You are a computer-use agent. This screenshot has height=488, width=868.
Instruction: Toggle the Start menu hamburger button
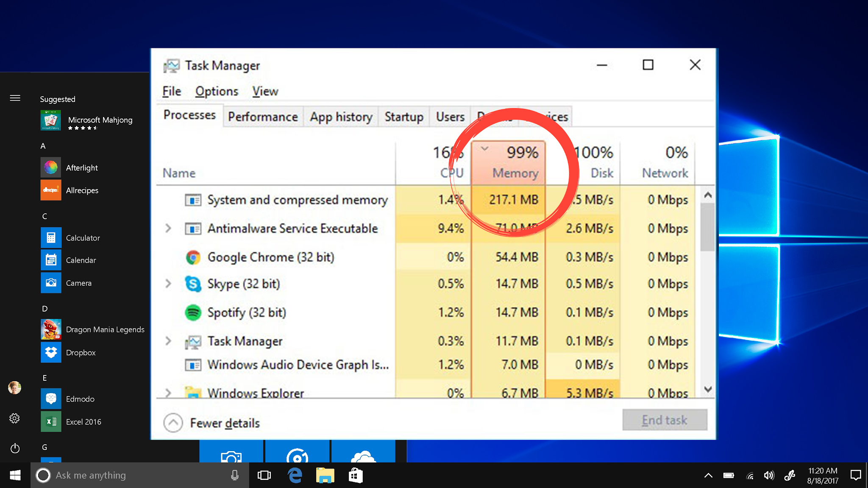(x=15, y=98)
